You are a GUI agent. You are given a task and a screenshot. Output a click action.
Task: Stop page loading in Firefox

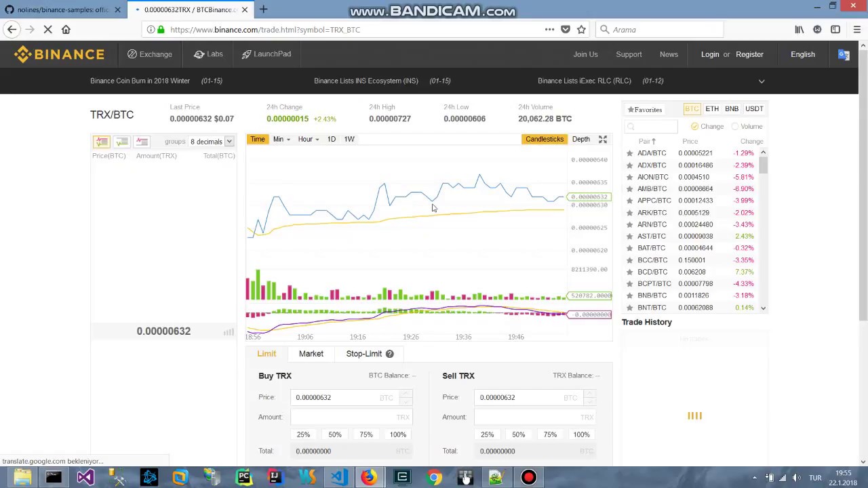(48, 30)
